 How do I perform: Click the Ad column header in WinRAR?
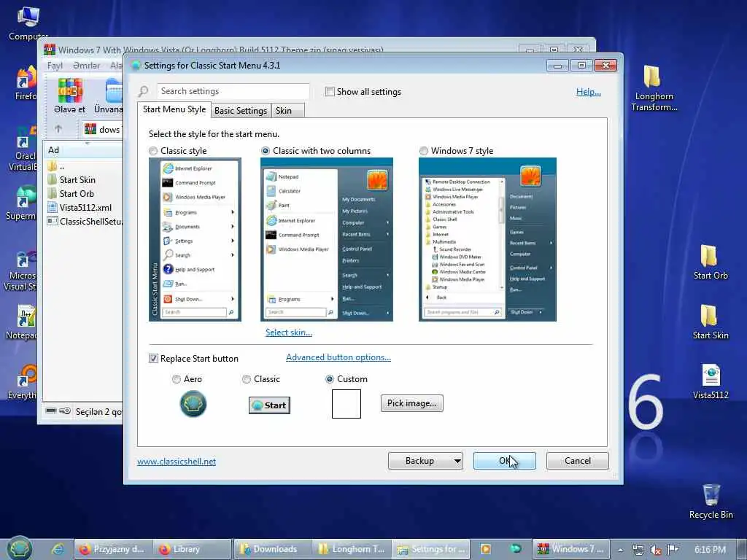point(84,150)
